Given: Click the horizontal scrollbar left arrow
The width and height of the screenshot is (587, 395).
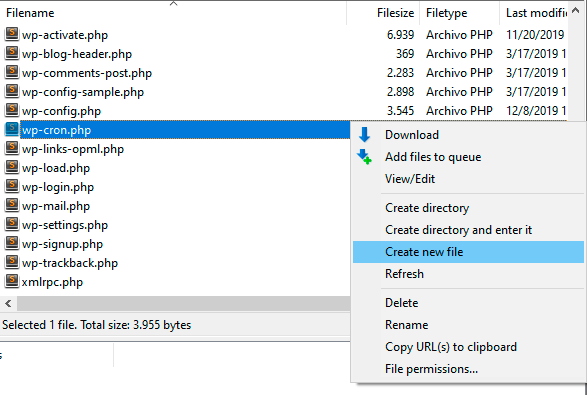Looking at the screenshot, I should (8, 303).
